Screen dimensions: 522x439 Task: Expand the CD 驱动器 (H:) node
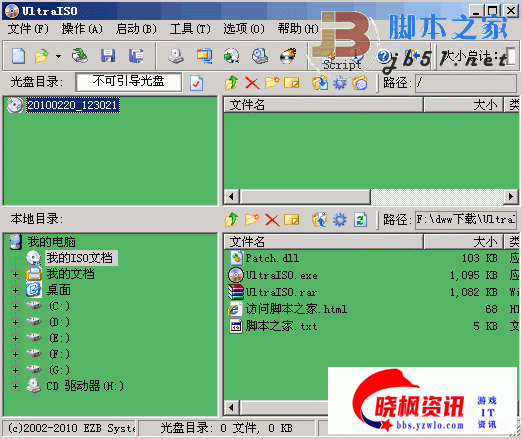[15, 386]
